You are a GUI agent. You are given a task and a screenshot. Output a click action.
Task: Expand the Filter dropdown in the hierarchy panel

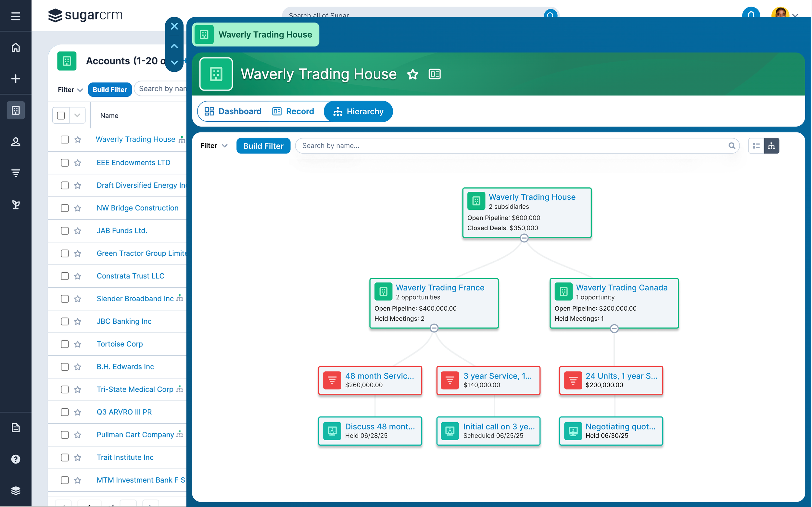click(x=214, y=145)
